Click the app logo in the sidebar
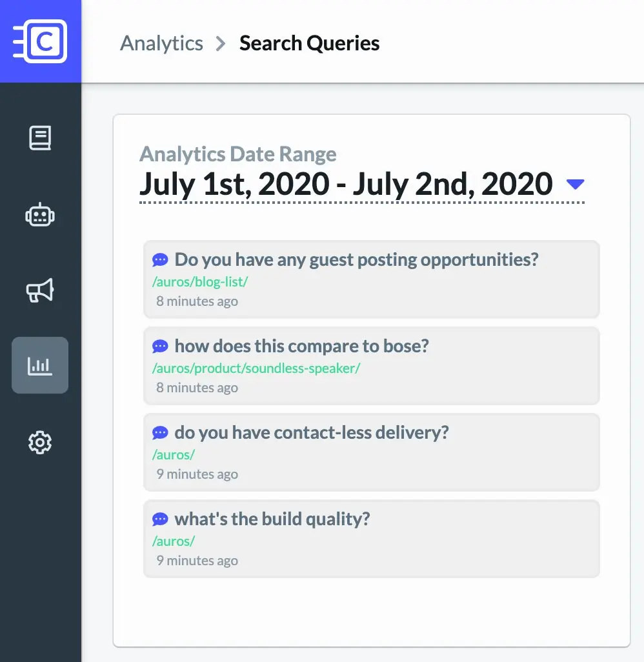The width and height of the screenshot is (644, 662). (40, 41)
